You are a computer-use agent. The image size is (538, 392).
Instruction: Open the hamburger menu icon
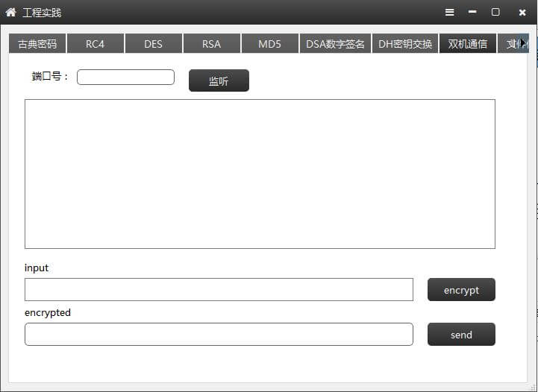tap(449, 12)
